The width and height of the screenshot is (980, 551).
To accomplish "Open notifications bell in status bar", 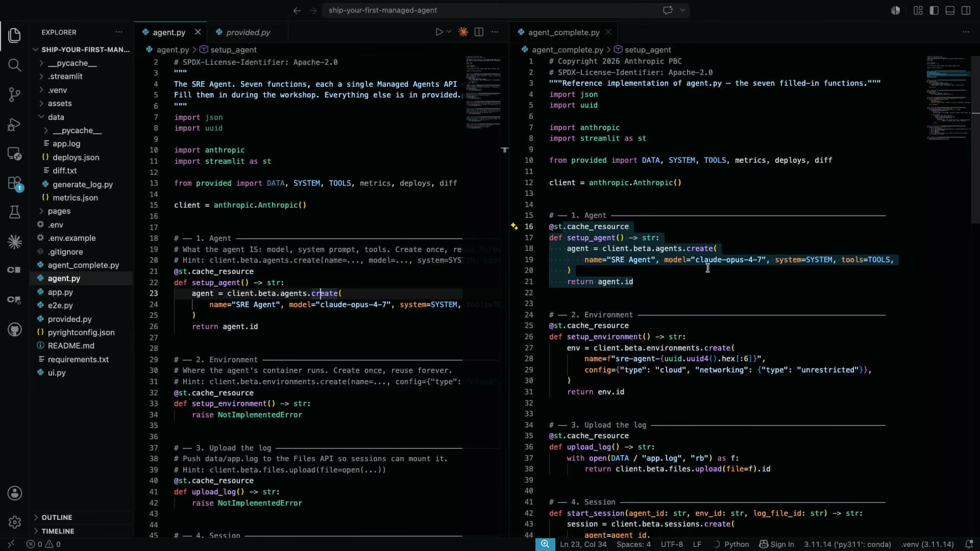I will tap(969, 544).
